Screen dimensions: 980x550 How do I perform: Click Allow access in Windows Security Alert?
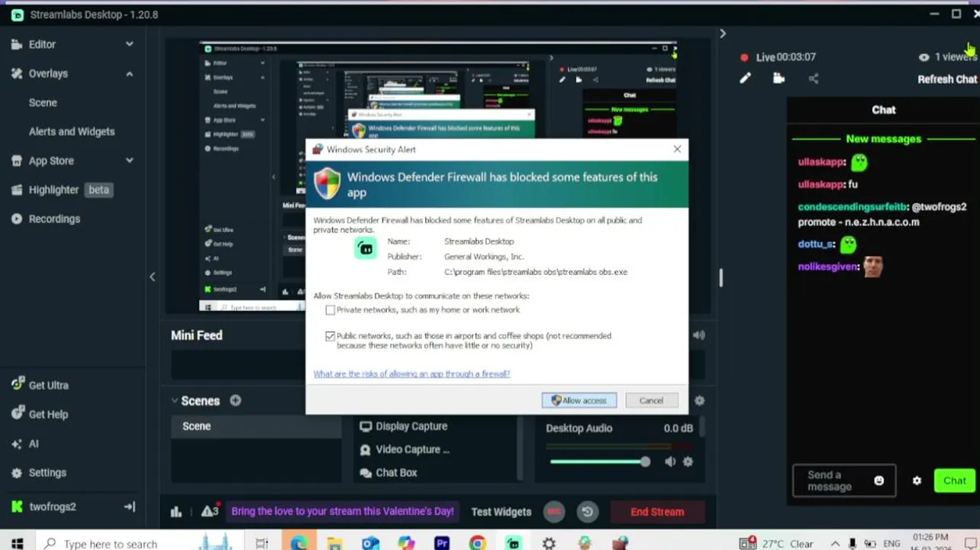[579, 400]
